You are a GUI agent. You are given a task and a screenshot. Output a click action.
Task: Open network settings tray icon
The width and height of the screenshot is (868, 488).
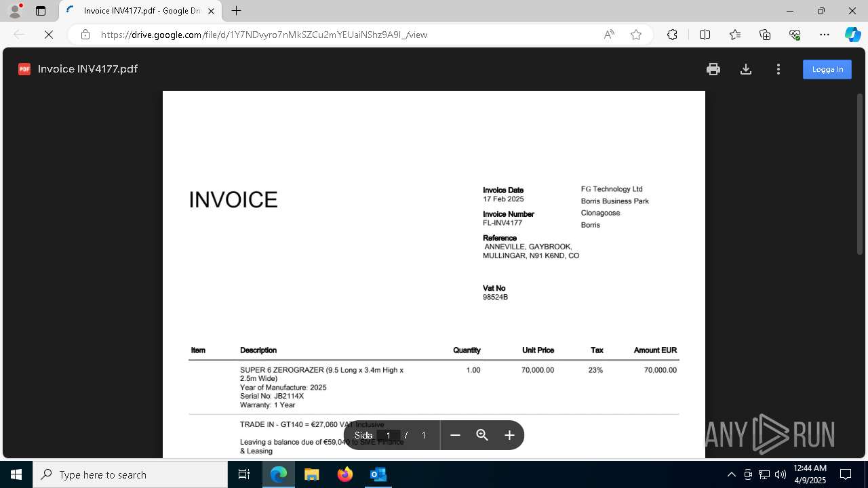point(764,474)
